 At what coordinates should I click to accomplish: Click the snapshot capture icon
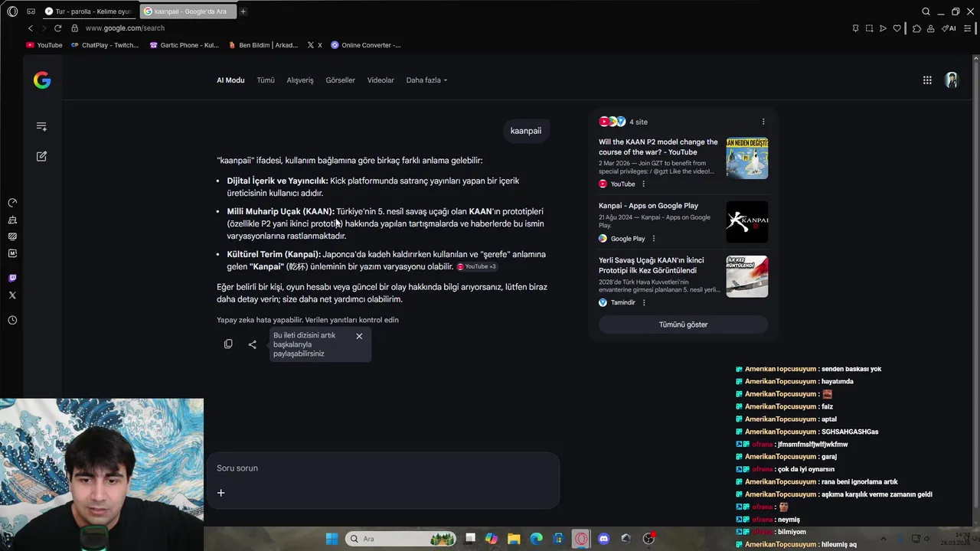click(x=869, y=28)
